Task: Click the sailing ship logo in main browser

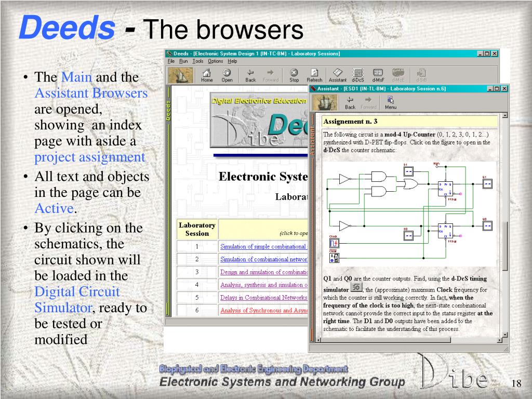Action: (181, 75)
